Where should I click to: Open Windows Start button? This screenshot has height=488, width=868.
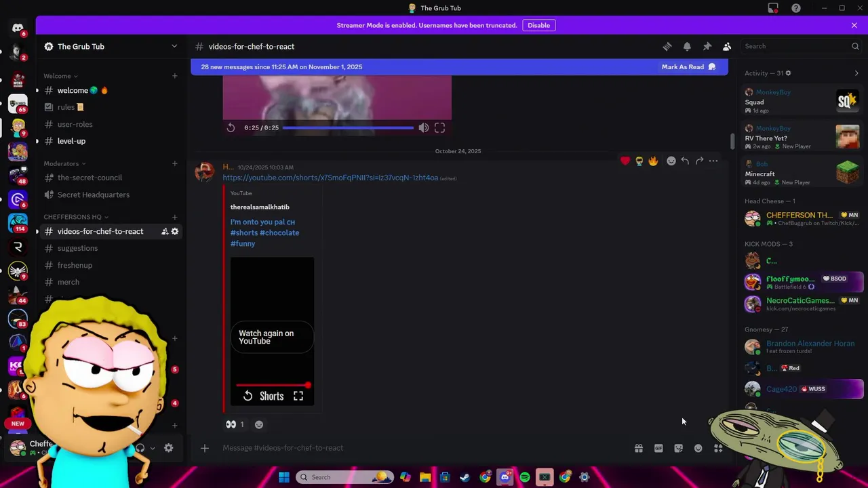(284, 477)
